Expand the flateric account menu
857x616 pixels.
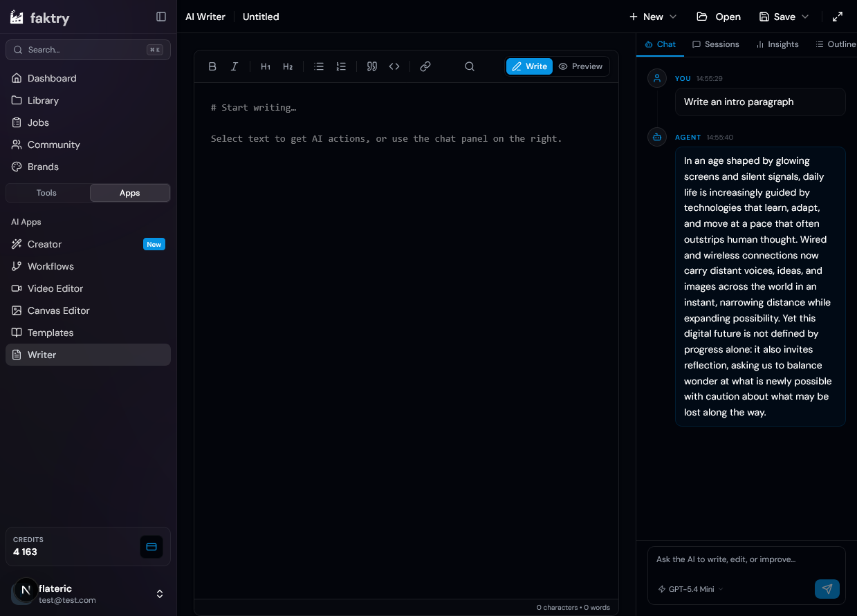(160, 594)
